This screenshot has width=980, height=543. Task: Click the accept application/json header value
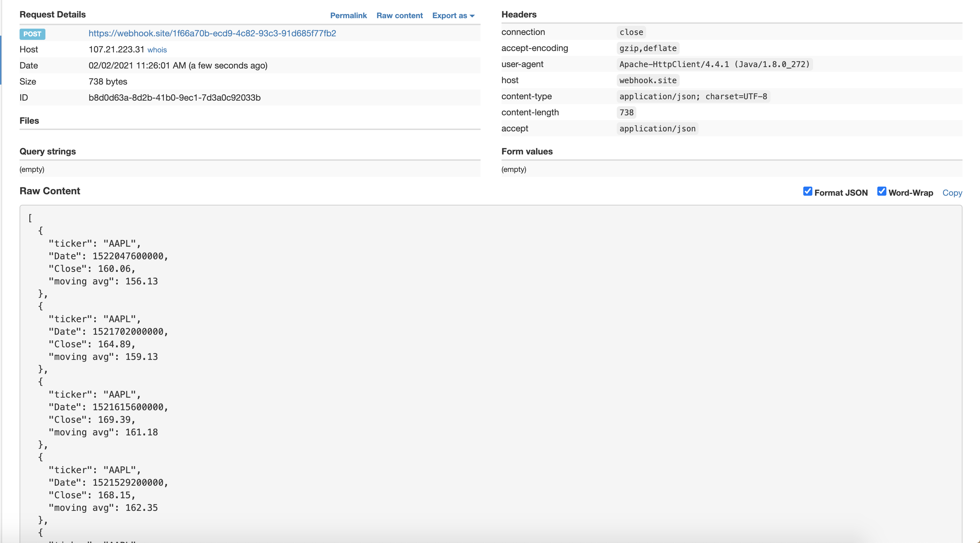click(657, 129)
